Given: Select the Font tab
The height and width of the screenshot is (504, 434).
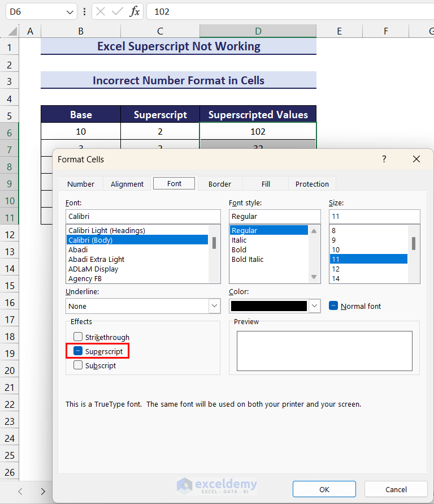Looking at the screenshot, I should [174, 183].
